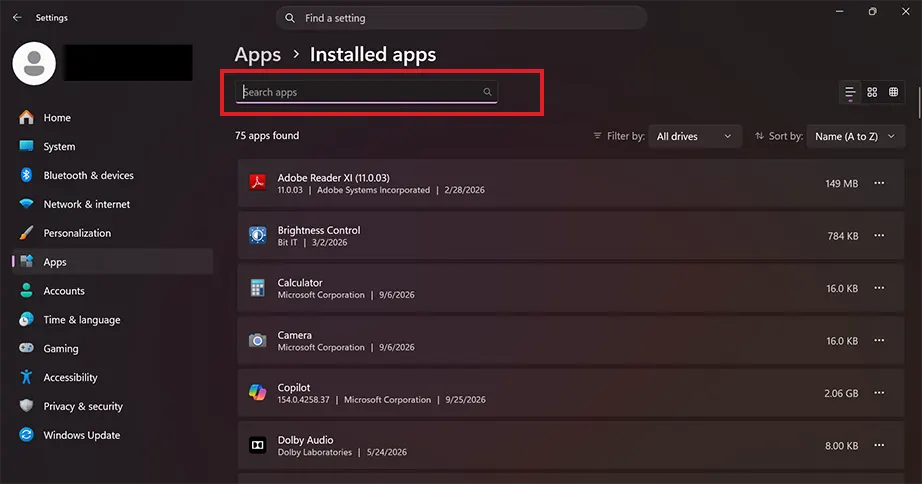Open the more options menu for Camera

[878, 340]
